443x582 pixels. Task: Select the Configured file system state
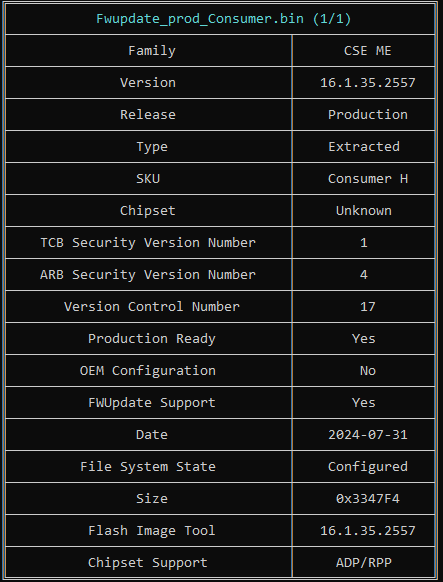tap(367, 466)
